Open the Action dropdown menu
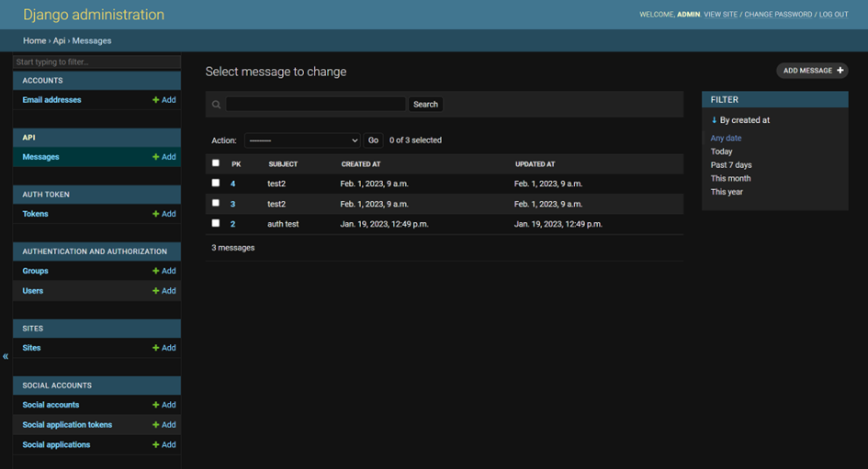Screen dimensions: 868x469 point(302,140)
